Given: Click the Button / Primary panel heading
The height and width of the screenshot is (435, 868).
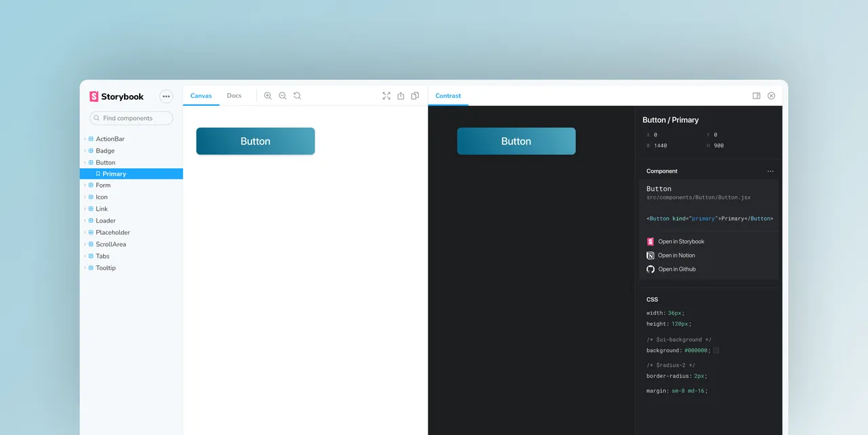Looking at the screenshot, I should click(x=671, y=120).
